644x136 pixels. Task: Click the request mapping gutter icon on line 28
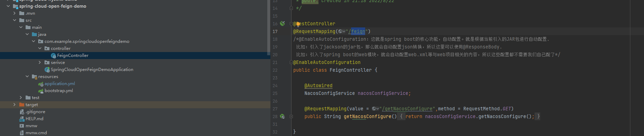282,116
